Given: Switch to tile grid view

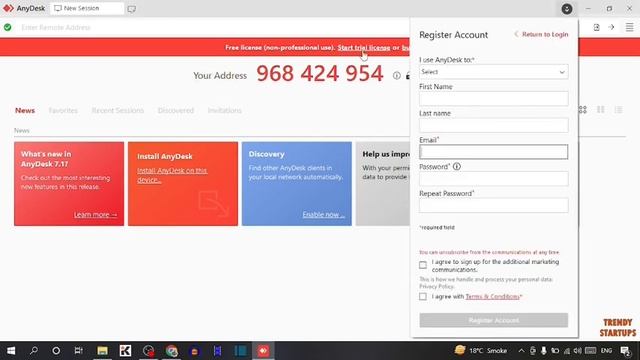Looking at the screenshot, I should pyautogui.click(x=582, y=110).
